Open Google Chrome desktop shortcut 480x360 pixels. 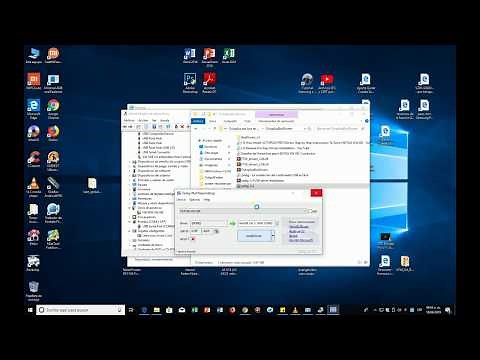pyautogui.click(x=53, y=109)
